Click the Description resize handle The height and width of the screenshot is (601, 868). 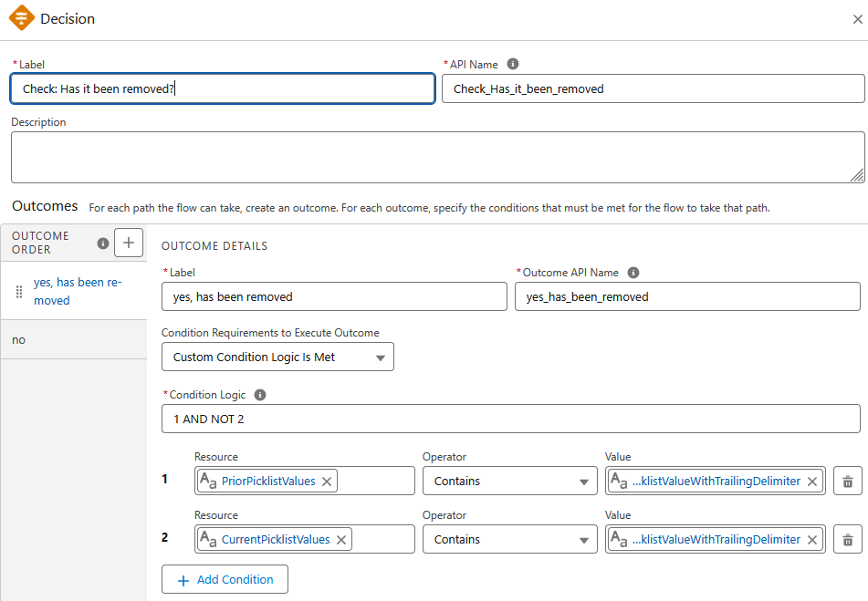[857, 176]
